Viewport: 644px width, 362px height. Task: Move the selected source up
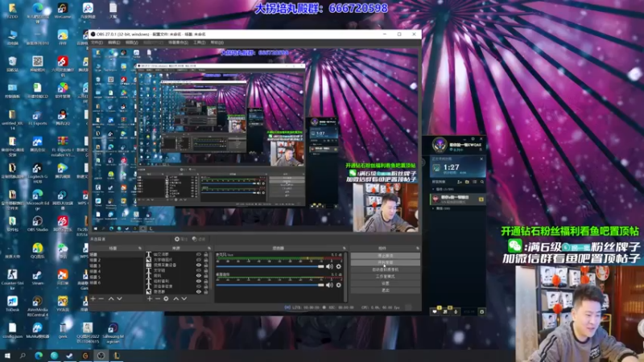click(175, 298)
